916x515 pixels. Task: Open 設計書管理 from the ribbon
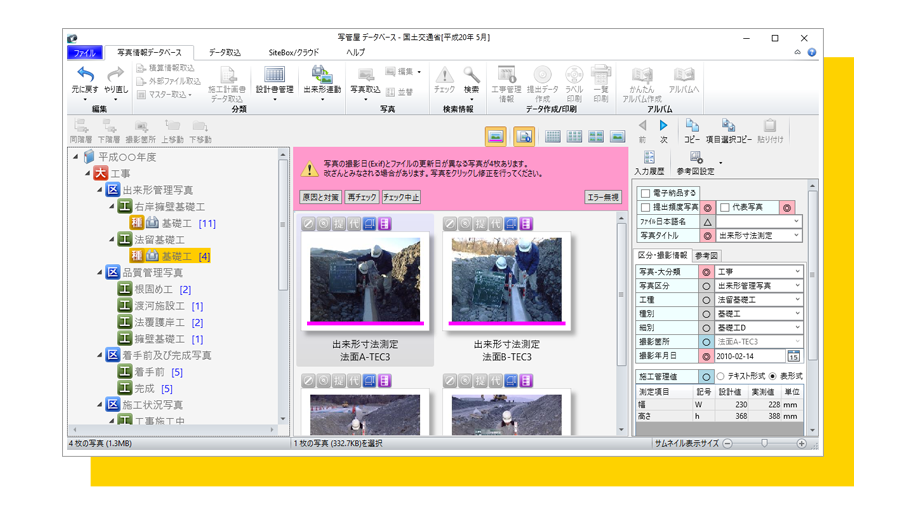click(274, 80)
